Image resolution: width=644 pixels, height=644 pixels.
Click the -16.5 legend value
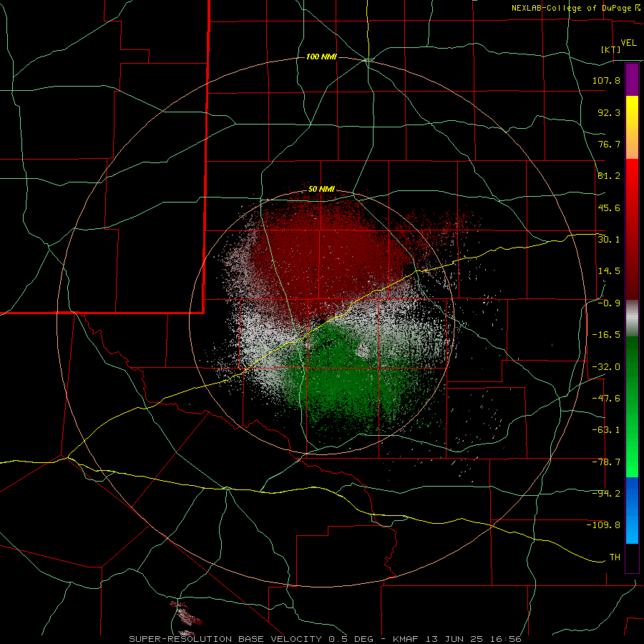[x=606, y=334]
